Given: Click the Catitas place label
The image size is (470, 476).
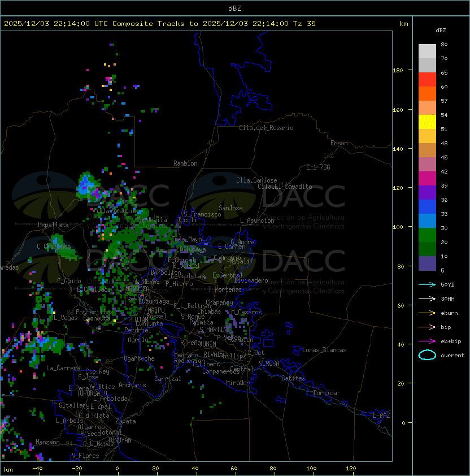Looking at the screenshot, I should 293,378.
